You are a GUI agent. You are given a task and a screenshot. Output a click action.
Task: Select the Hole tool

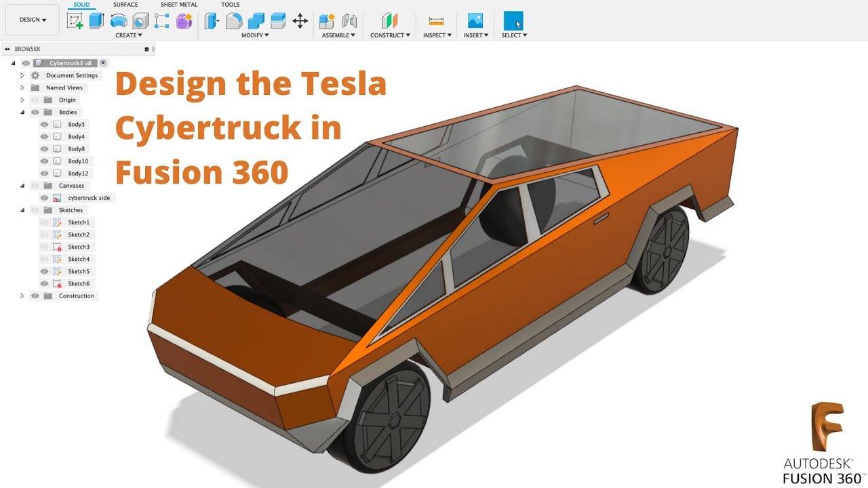click(140, 21)
